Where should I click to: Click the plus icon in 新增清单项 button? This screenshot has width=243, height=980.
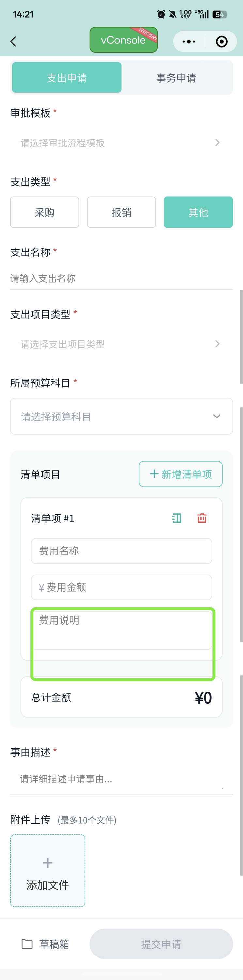click(154, 474)
